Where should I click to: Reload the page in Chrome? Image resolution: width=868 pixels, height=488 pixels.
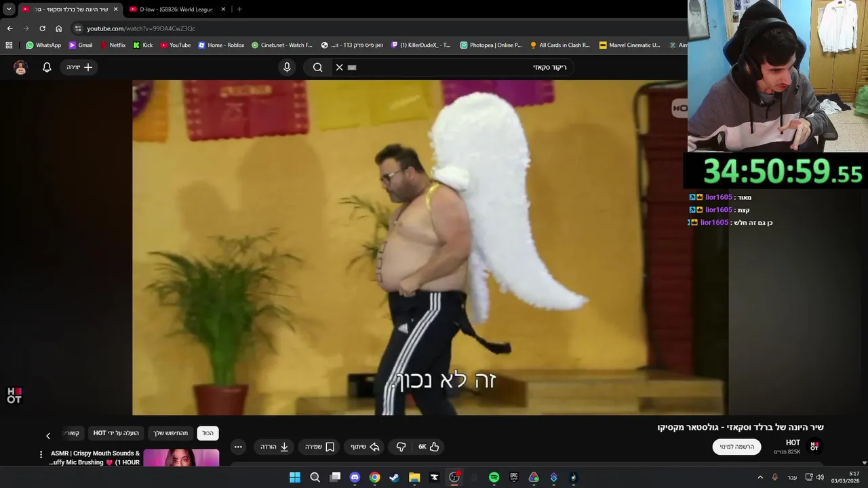point(42,28)
